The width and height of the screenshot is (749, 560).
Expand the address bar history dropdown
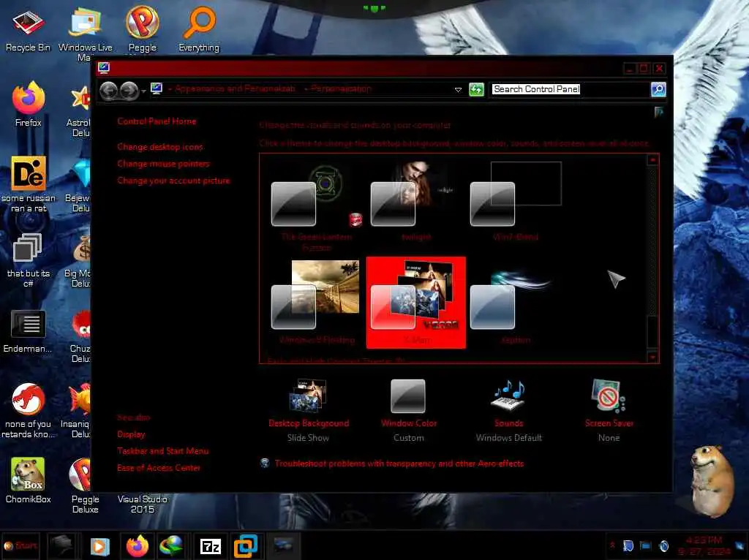[458, 90]
